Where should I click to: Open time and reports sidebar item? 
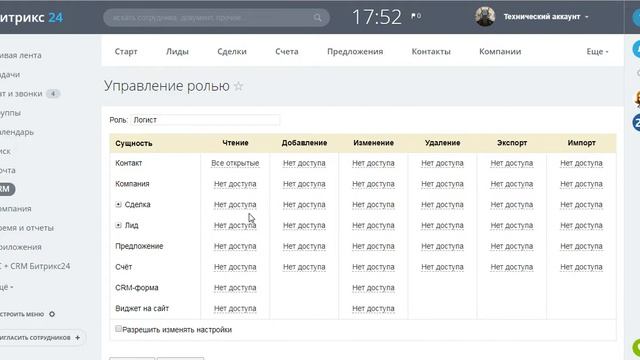coord(27,228)
